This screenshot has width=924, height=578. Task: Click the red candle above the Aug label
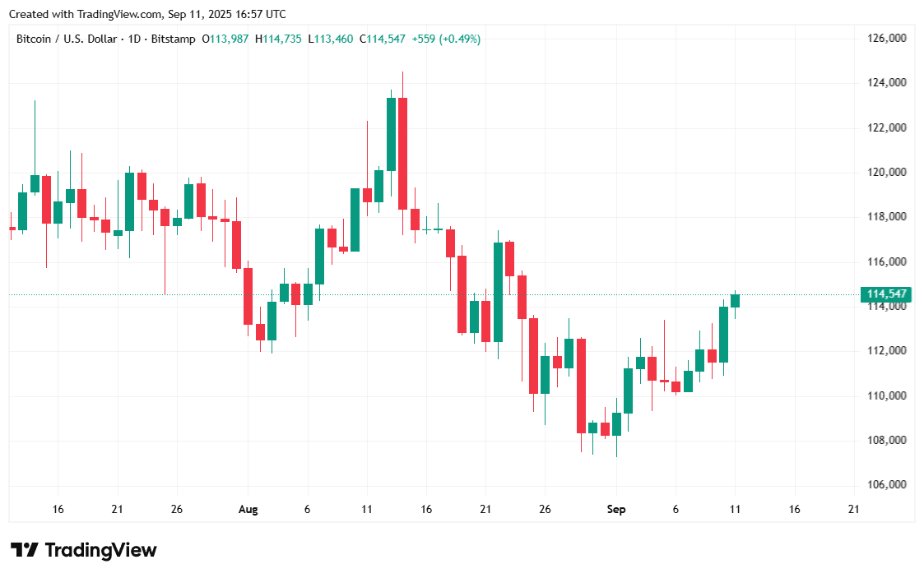248,296
